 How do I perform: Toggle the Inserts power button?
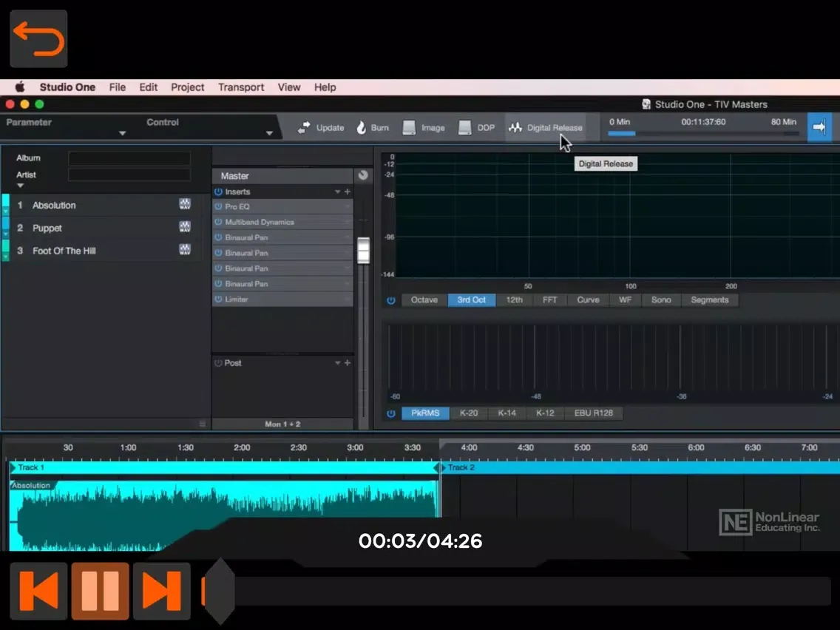tap(218, 192)
